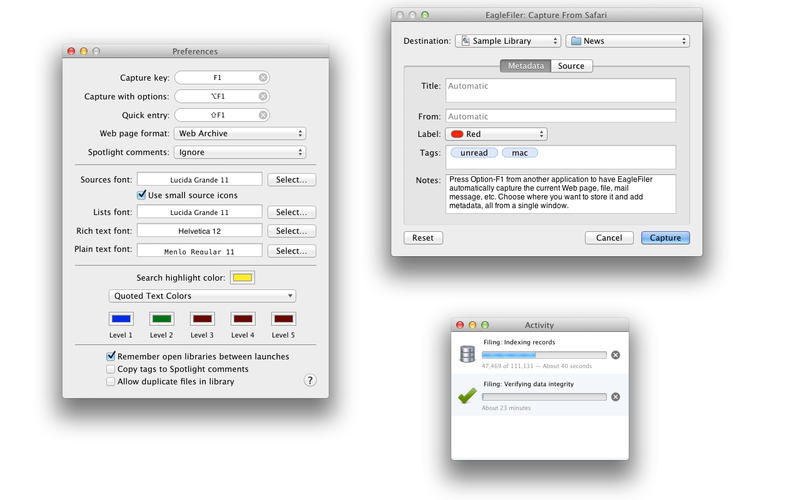
Task: Click the Level 3 color swatch
Action: (202, 319)
